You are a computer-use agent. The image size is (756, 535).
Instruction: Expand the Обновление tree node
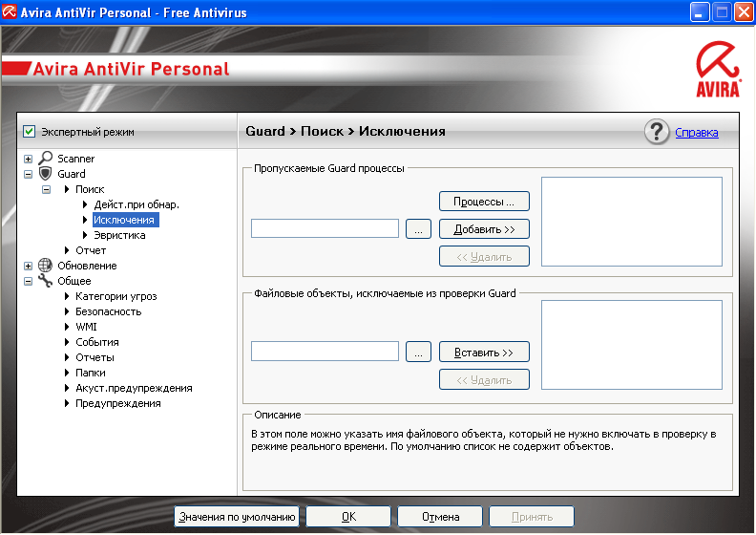(28, 266)
